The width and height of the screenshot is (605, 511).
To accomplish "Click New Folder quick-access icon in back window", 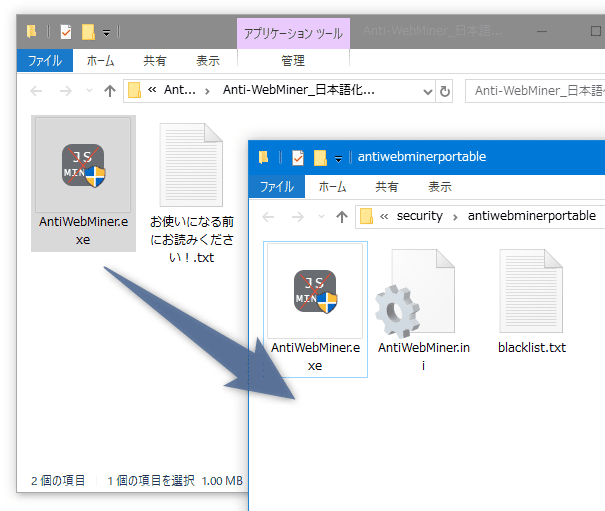I will [x=88, y=32].
